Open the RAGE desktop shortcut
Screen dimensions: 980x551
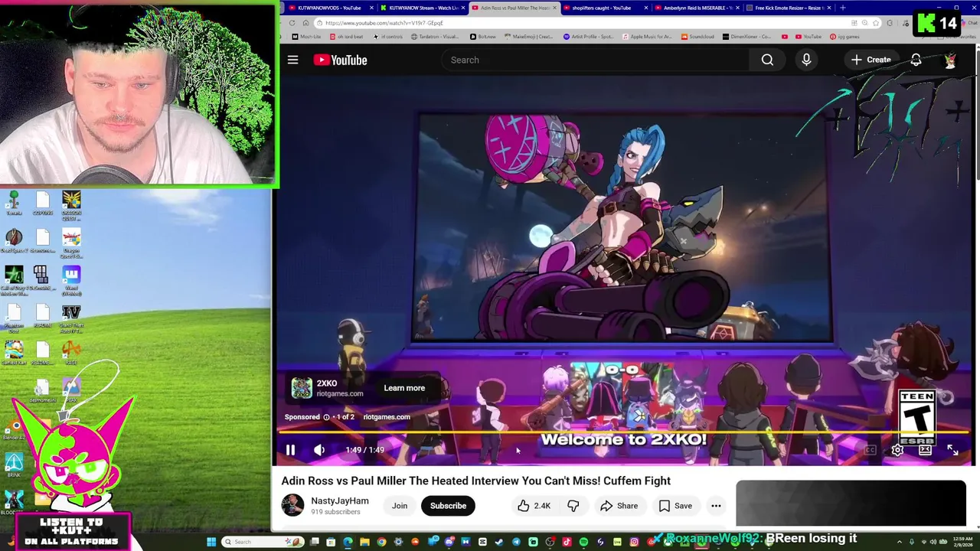click(71, 353)
